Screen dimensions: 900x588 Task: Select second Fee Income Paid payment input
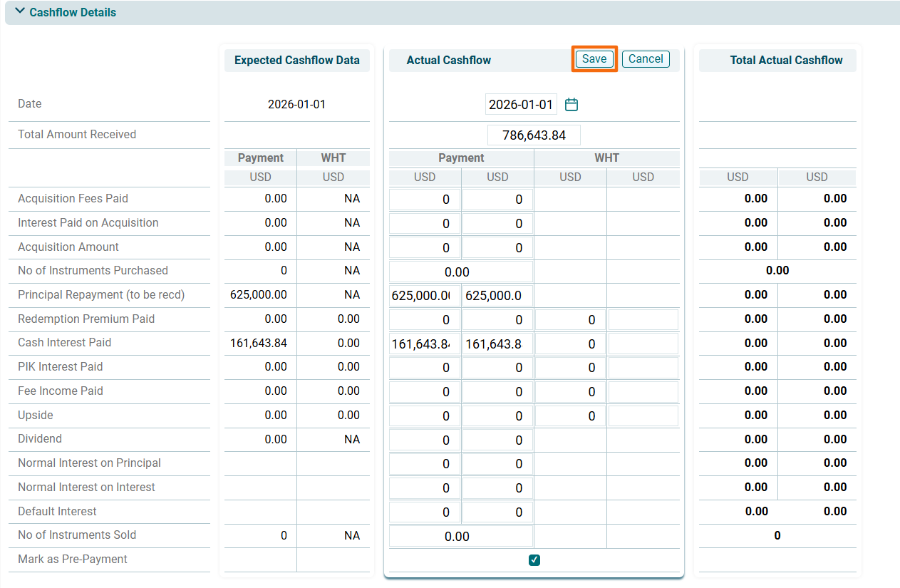497,392
